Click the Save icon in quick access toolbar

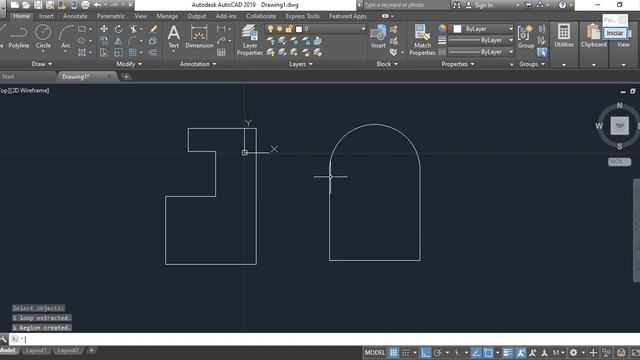click(38, 5)
